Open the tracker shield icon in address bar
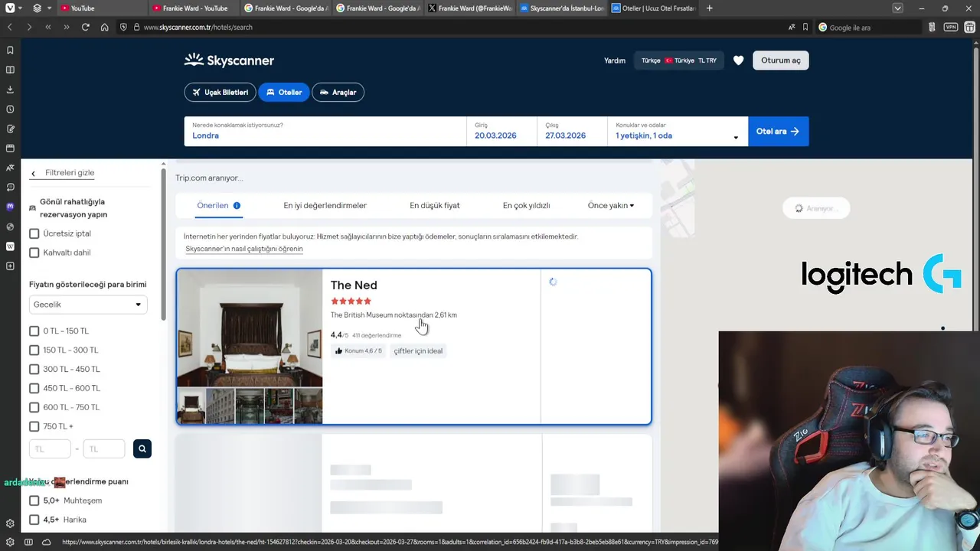This screenshot has height=551, width=980. pyautogui.click(x=123, y=27)
